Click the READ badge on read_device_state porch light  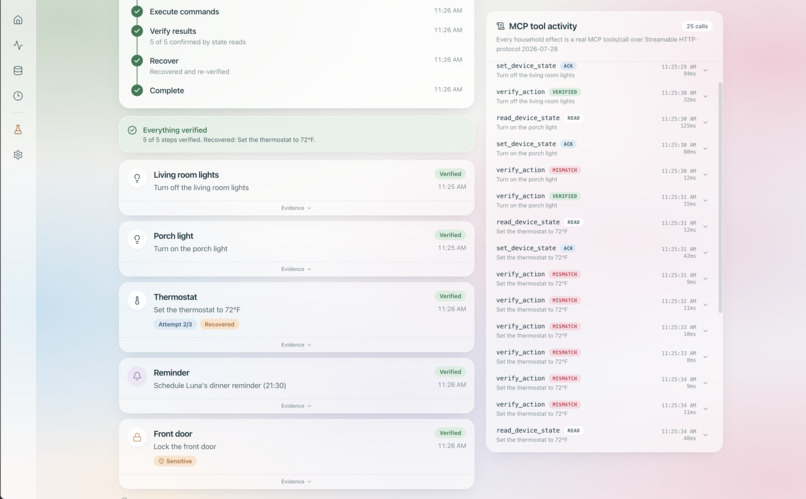coord(573,118)
